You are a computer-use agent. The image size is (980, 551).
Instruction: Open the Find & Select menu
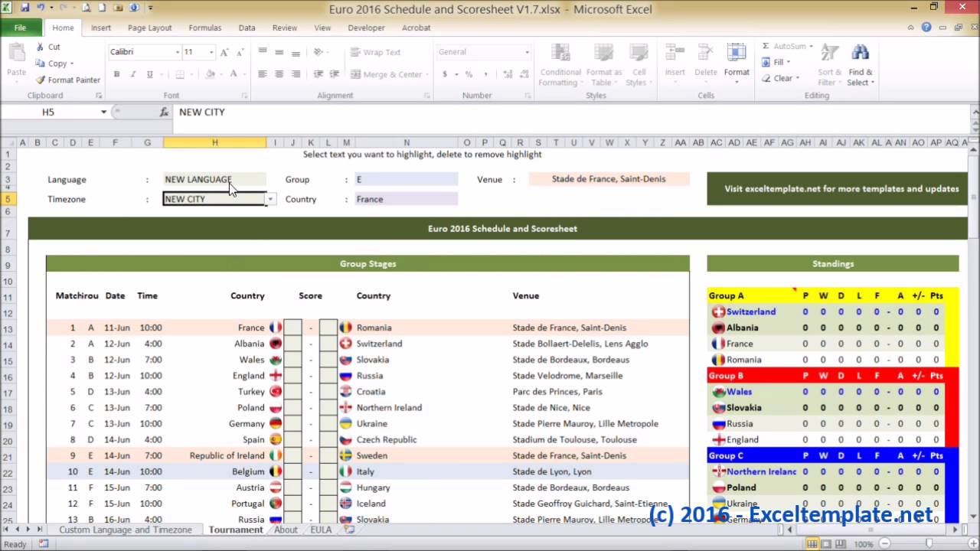coord(861,64)
